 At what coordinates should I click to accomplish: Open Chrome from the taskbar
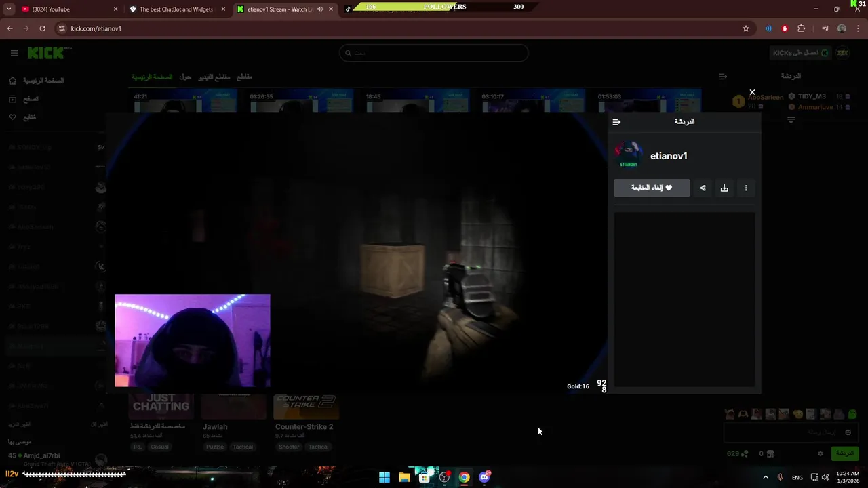(x=464, y=477)
